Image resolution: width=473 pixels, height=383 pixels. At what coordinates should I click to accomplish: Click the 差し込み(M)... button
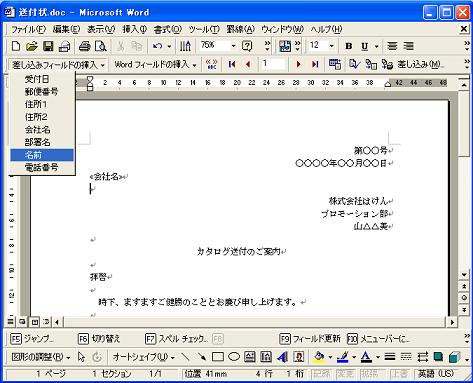click(420, 64)
